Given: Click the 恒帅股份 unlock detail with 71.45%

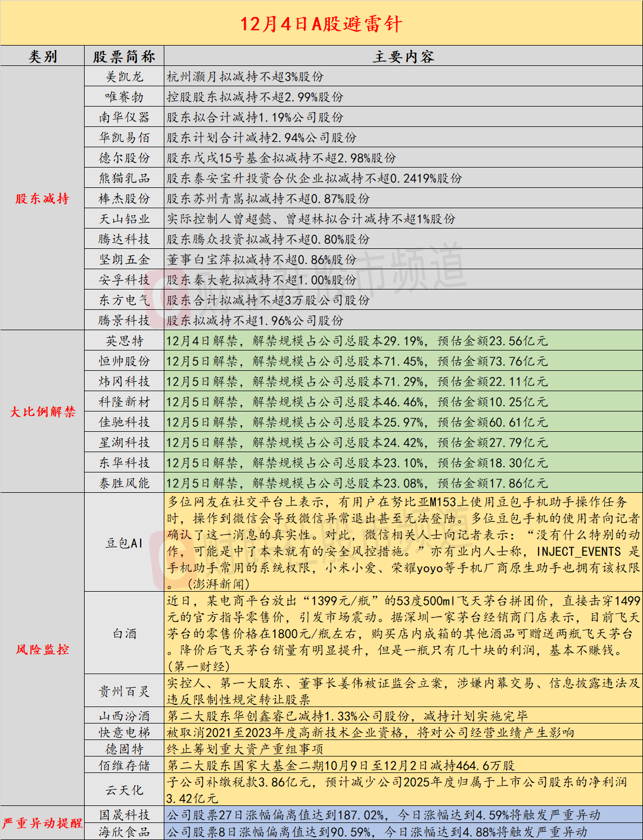Looking at the screenshot, I should (x=357, y=361).
